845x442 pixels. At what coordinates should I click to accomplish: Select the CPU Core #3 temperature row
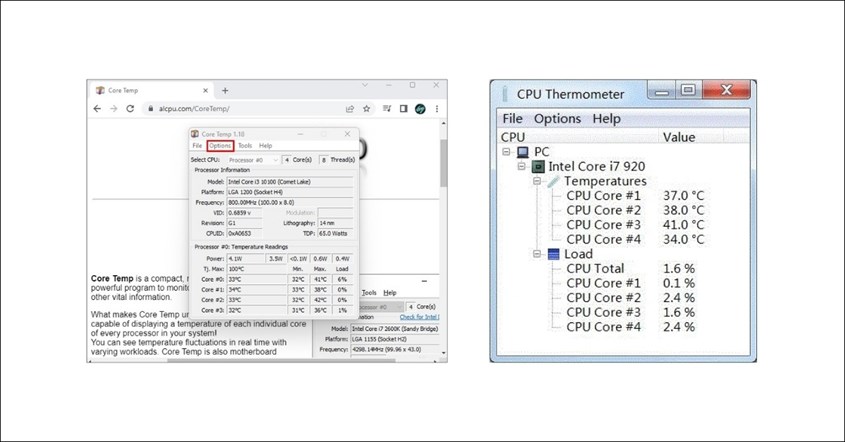click(635, 225)
